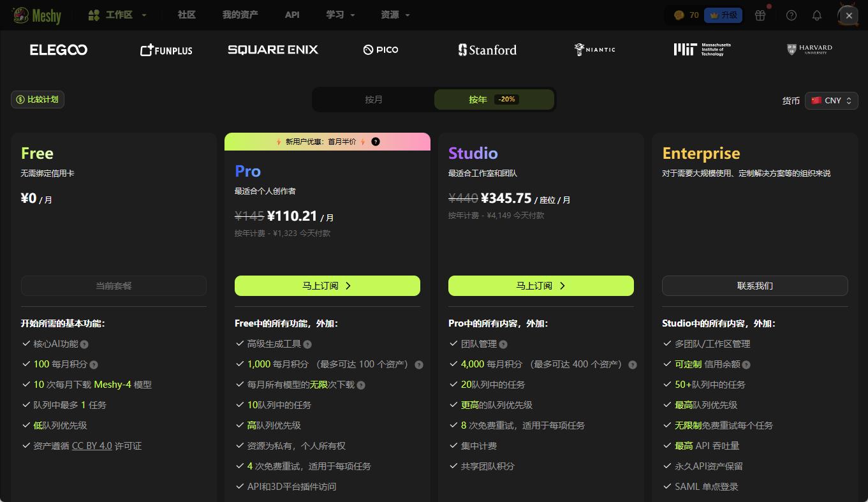
Task: Switch billing to 按月 monthly
Action: tap(374, 100)
